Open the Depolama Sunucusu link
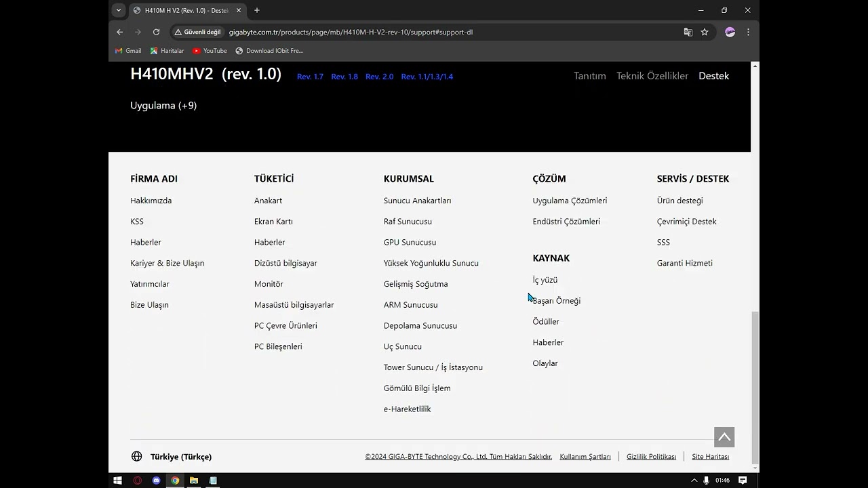The width and height of the screenshot is (868, 488). pyautogui.click(x=420, y=326)
